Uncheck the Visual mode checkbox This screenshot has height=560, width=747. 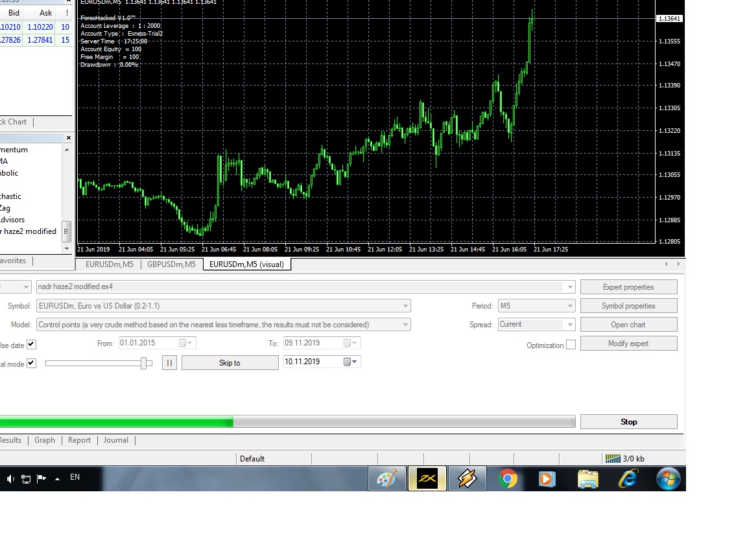(x=31, y=363)
